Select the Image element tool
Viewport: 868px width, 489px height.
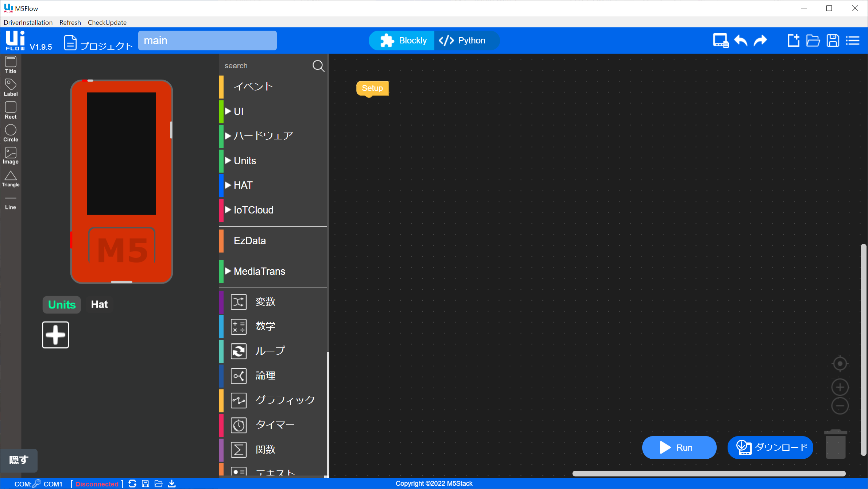point(11,156)
